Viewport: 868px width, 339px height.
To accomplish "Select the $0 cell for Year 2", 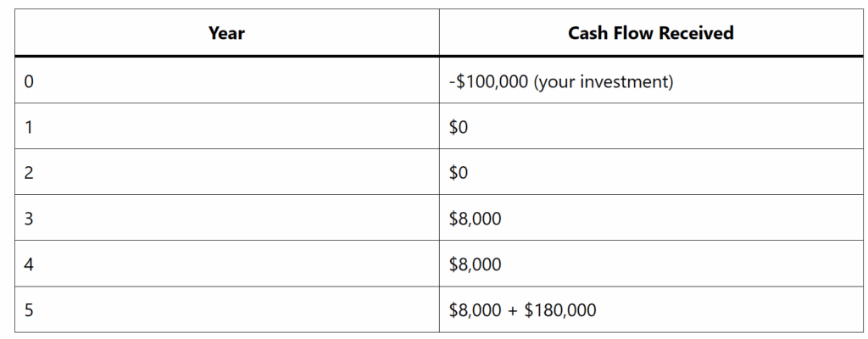I will click(650, 172).
